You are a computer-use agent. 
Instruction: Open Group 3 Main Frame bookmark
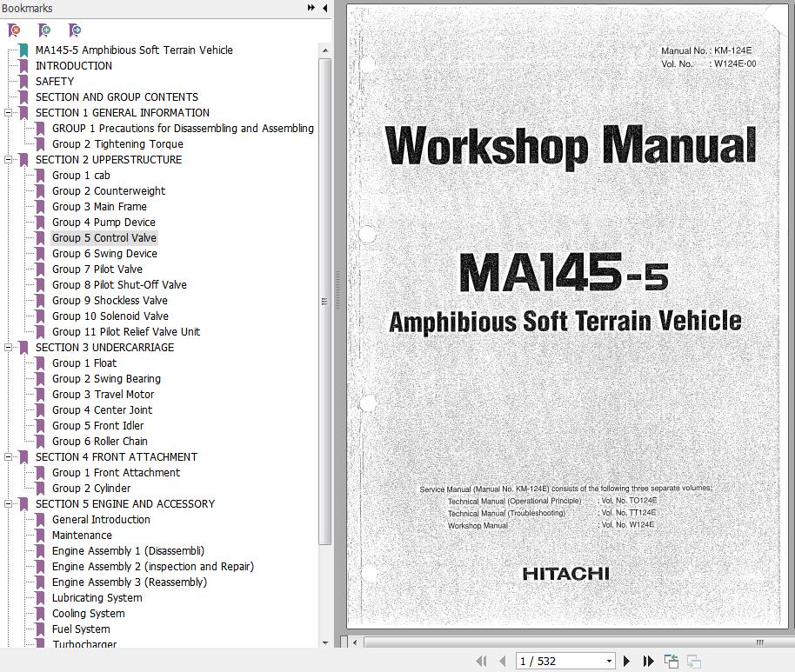tap(99, 207)
